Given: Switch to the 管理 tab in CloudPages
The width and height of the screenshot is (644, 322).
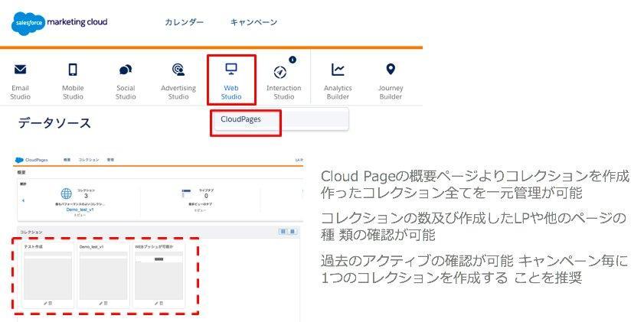Looking at the screenshot, I should pyautogui.click(x=110, y=160).
